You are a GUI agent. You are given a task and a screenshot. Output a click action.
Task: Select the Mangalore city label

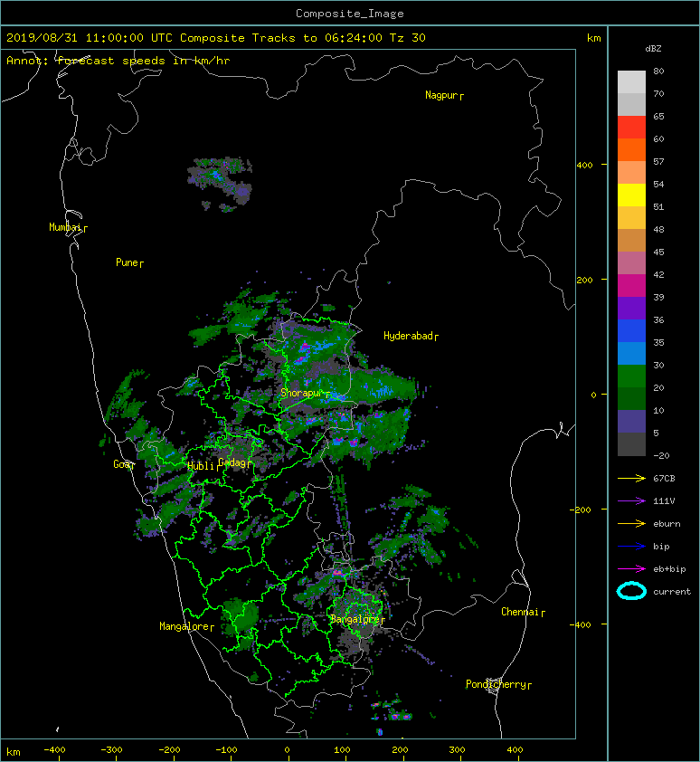tap(186, 626)
